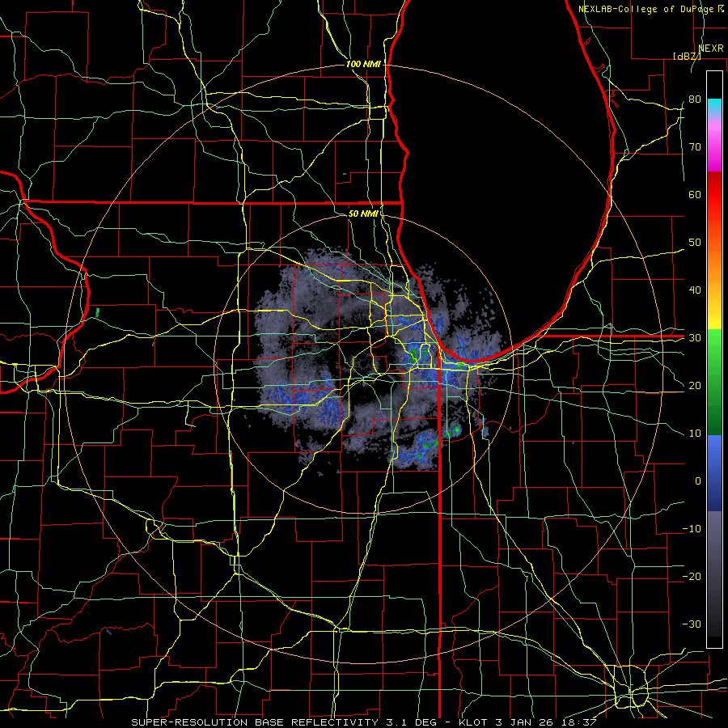Screen dimensions: 728x728
Task: Click the -20 value on the dBZ scale
Action: (692, 576)
